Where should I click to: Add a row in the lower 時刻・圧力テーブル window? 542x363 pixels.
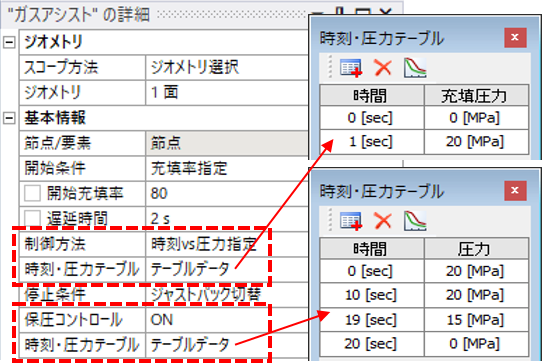click(x=351, y=221)
